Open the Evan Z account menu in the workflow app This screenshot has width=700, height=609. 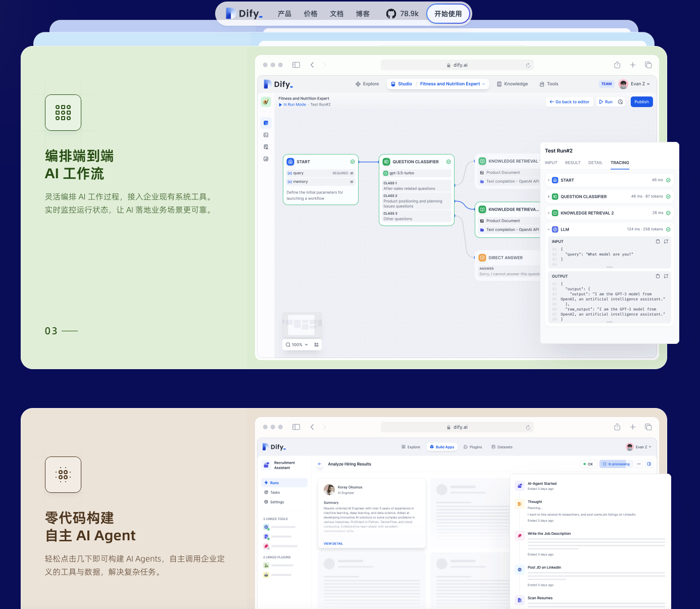coord(635,84)
